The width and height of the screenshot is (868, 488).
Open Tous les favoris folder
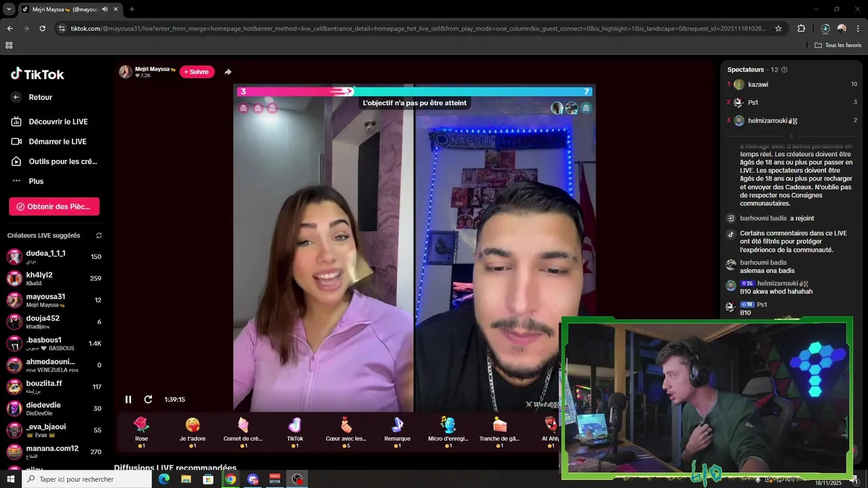click(838, 45)
